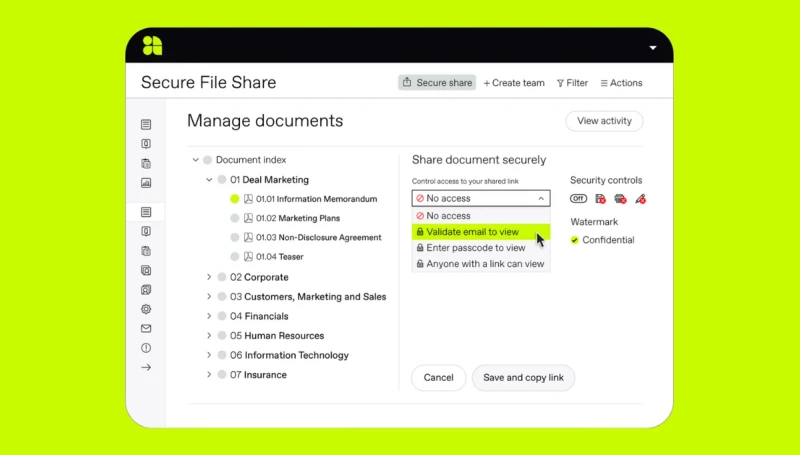800x455 pixels.
Task: Toggle status circle for Document index
Action: [x=207, y=160]
